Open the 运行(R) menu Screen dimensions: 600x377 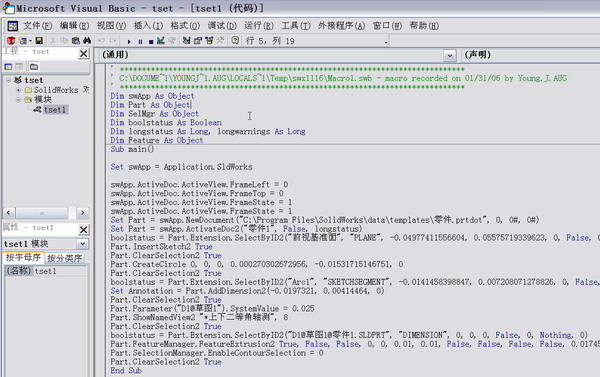pyautogui.click(x=259, y=26)
